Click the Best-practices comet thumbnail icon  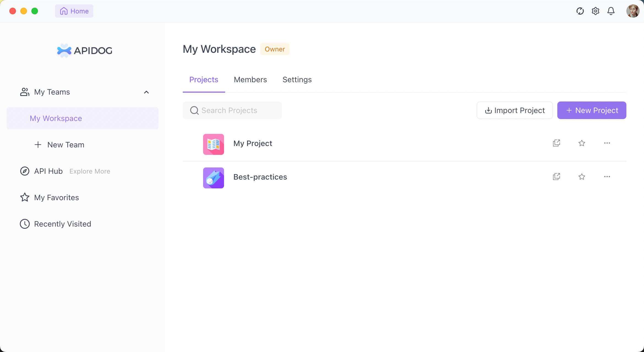pyautogui.click(x=213, y=178)
